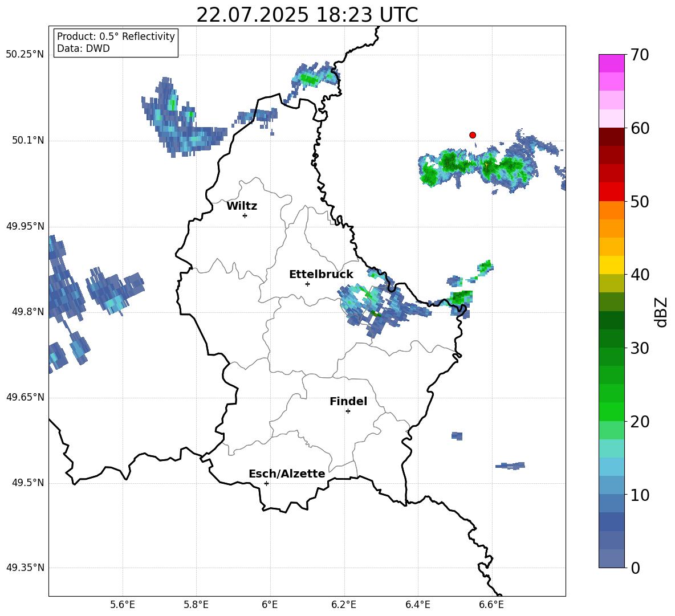Click the Esch/Alzette cross marker
This screenshot has width=675, height=616.
click(x=266, y=483)
